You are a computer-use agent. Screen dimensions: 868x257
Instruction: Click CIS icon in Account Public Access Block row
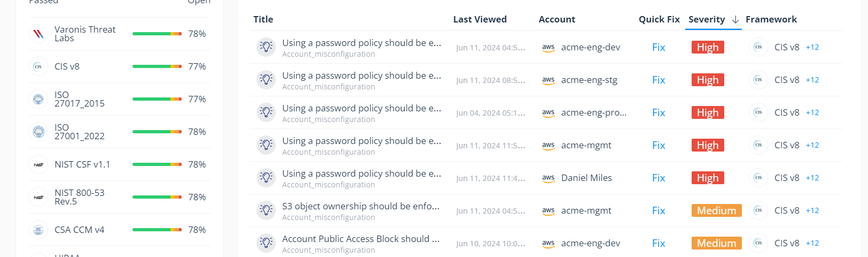click(758, 243)
